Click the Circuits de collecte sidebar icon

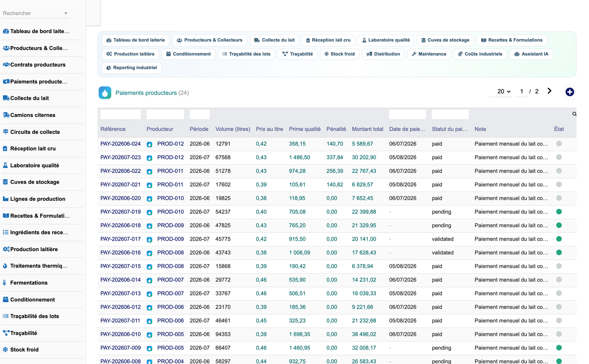tap(6, 132)
